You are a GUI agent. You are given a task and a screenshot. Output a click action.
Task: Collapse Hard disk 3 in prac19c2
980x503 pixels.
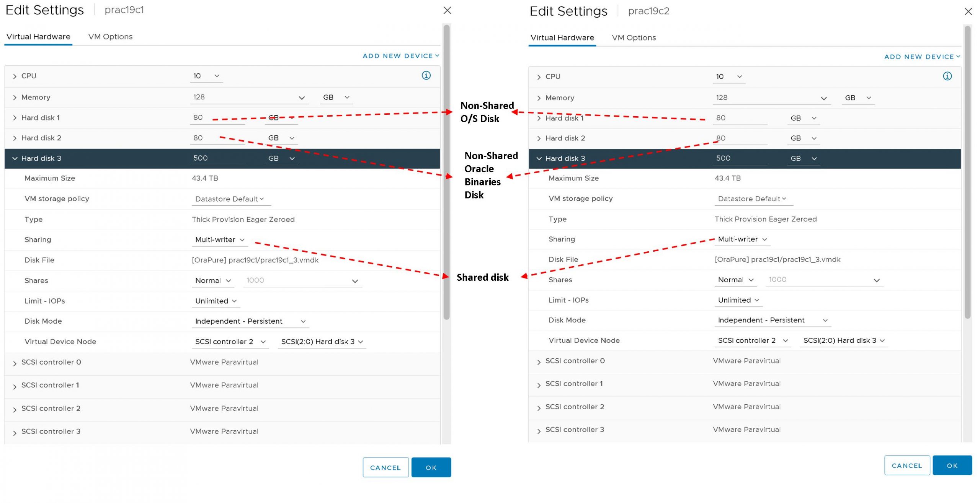pos(539,158)
